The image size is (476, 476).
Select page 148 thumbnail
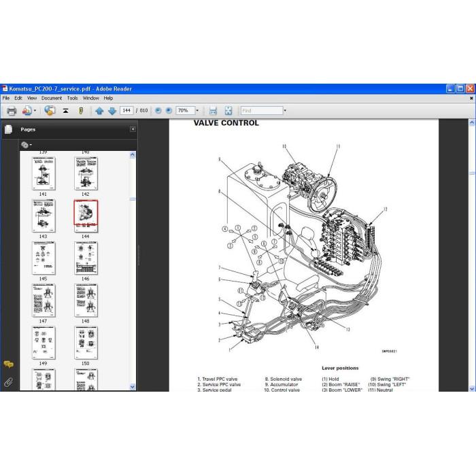(x=86, y=301)
